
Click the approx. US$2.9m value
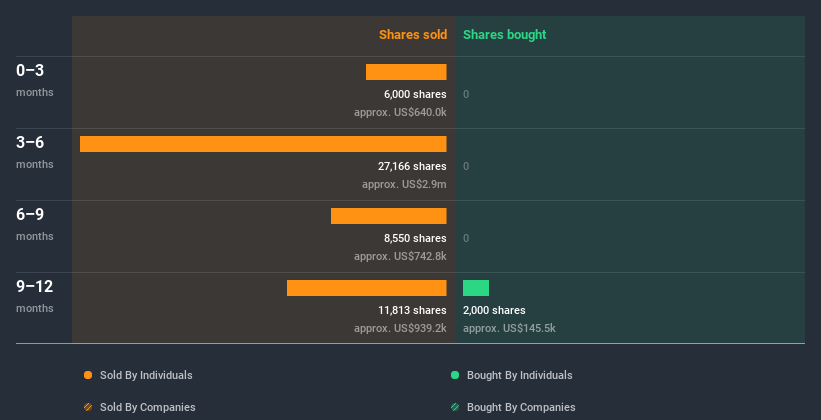click(x=404, y=184)
